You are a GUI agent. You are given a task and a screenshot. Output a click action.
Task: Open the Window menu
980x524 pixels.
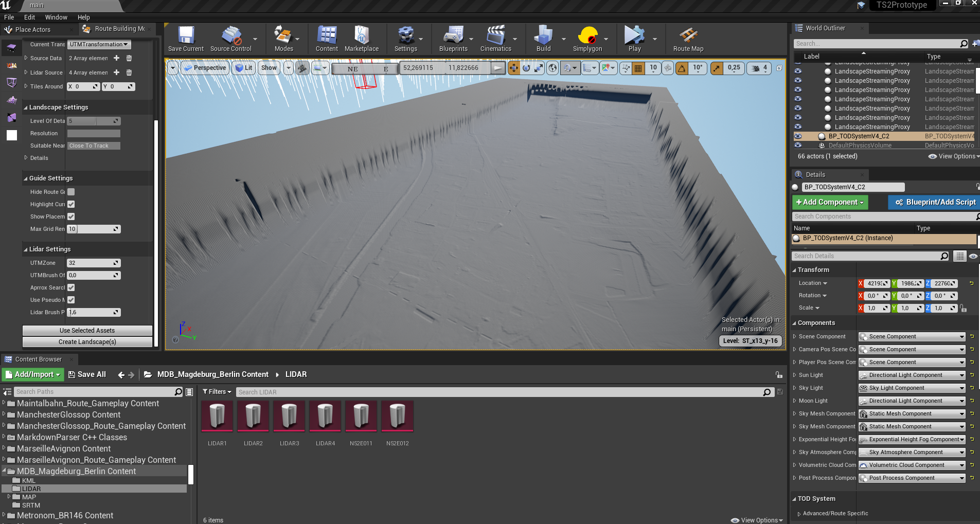(x=56, y=17)
